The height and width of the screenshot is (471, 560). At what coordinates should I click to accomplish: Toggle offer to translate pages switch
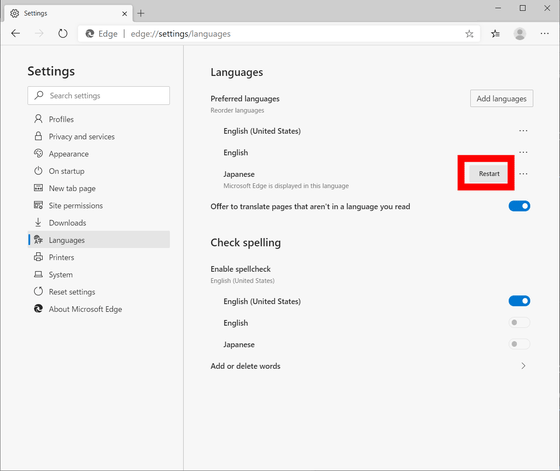coord(519,206)
